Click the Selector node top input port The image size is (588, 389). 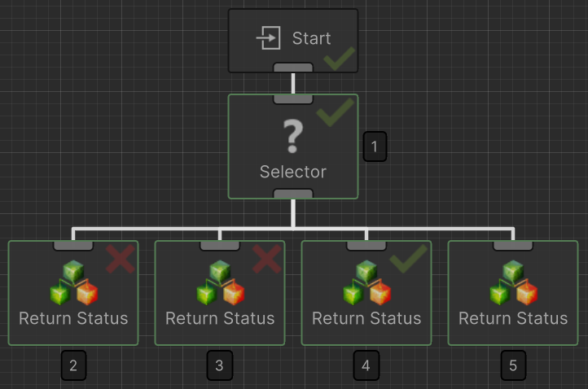tap(292, 98)
